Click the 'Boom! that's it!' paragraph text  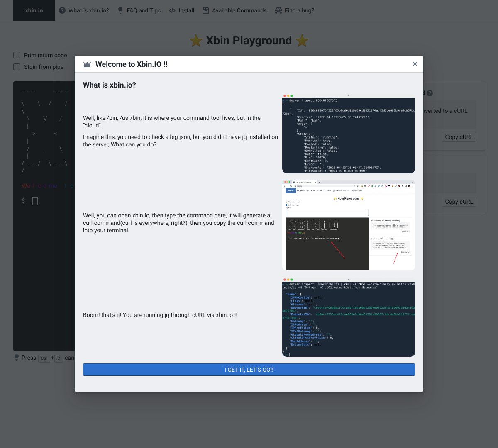point(160,315)
